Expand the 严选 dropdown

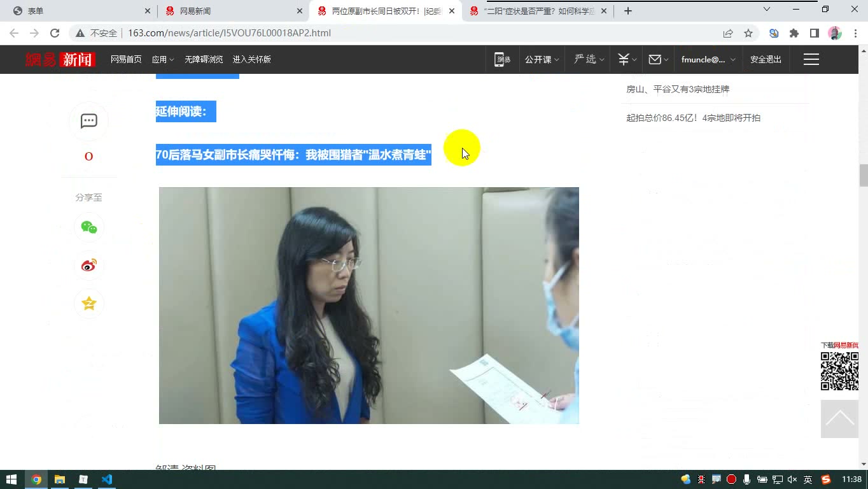coord(589,59)
